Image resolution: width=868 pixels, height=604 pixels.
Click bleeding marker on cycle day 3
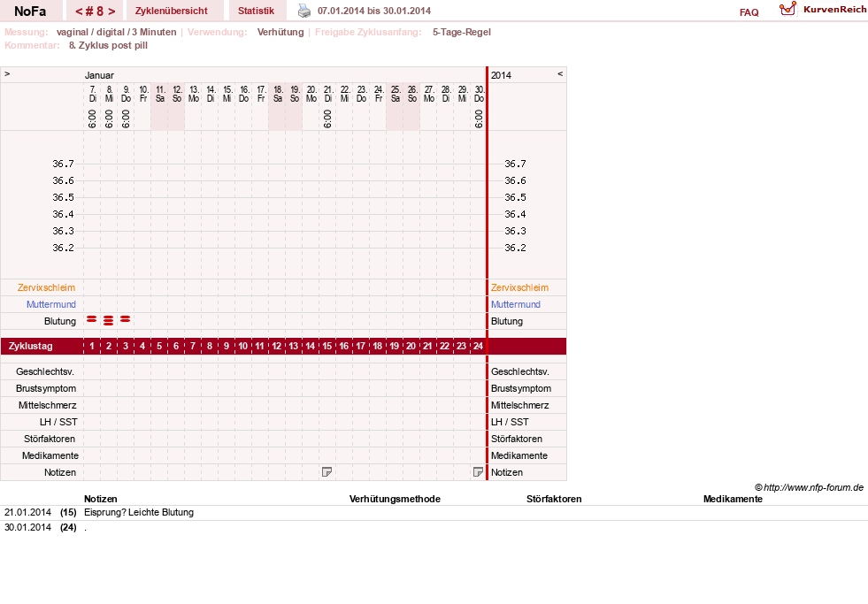tap(126, 319)
